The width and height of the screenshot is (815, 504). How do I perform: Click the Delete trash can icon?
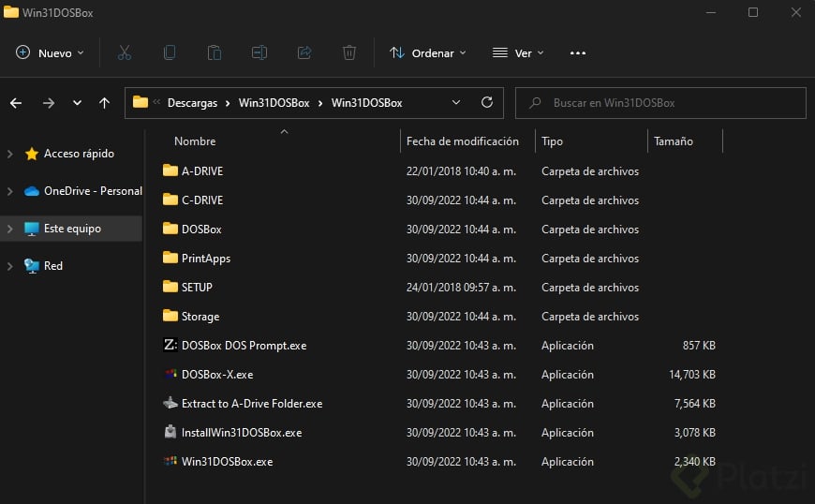pos(349,52)
